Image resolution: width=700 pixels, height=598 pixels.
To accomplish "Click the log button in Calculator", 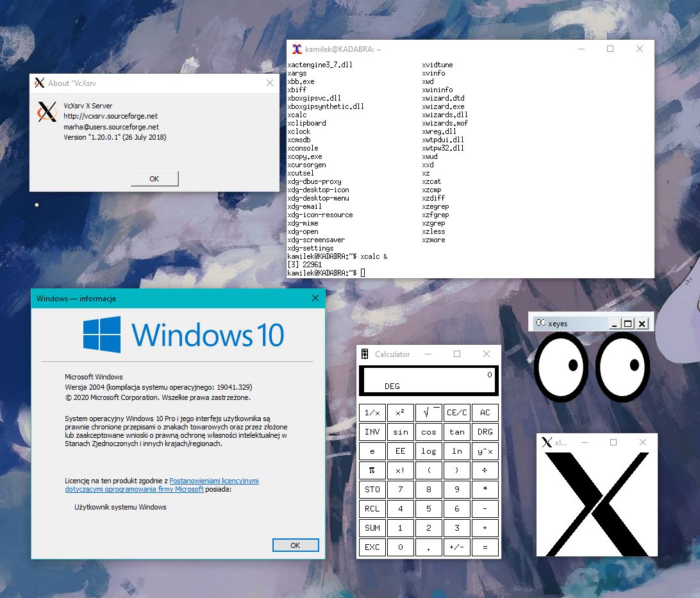I will [429, 451].
